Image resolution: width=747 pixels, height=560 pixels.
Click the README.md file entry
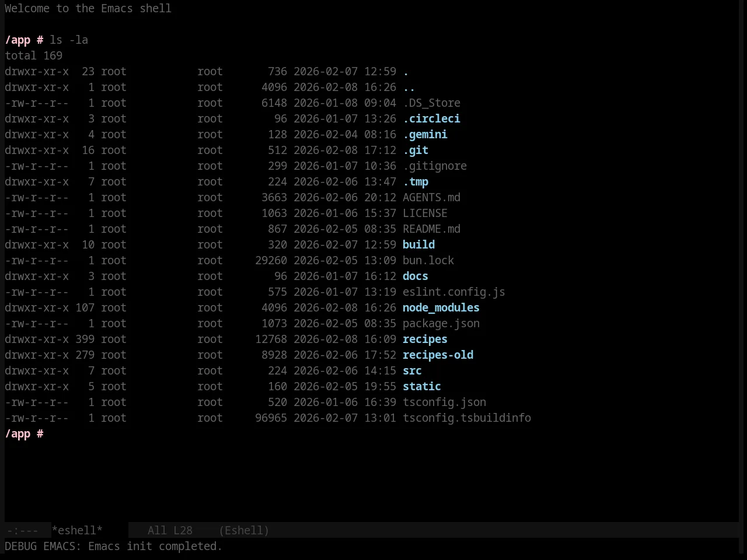(x=431, y=229)
